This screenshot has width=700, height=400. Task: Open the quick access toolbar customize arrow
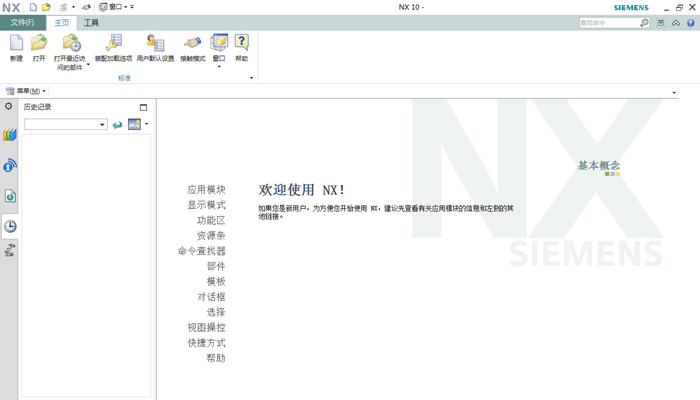[x=132, y=7]
